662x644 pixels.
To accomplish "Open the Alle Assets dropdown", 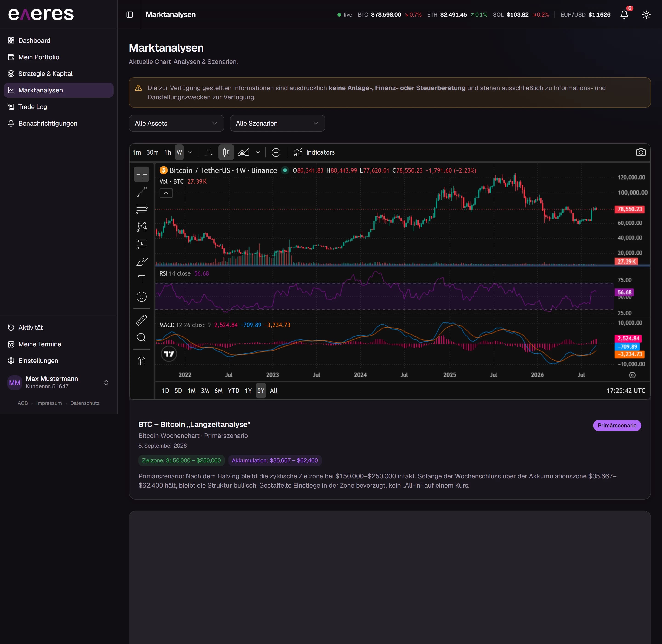I will [x=176, y=123].
